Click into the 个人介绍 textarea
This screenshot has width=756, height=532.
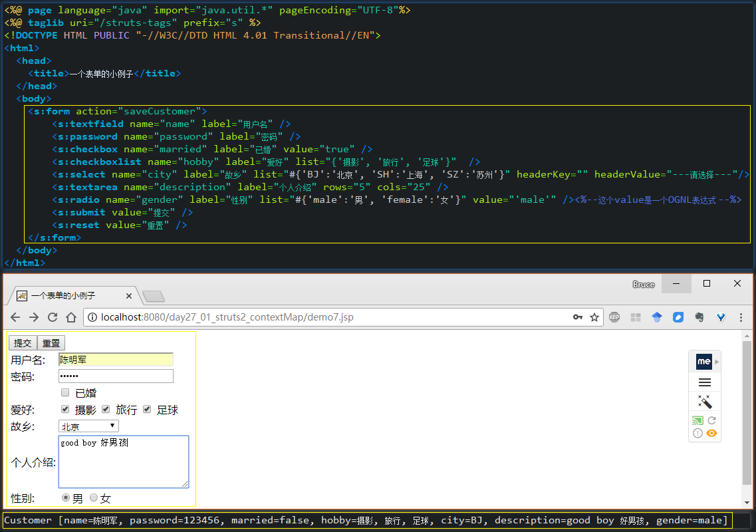pos(124,462)
